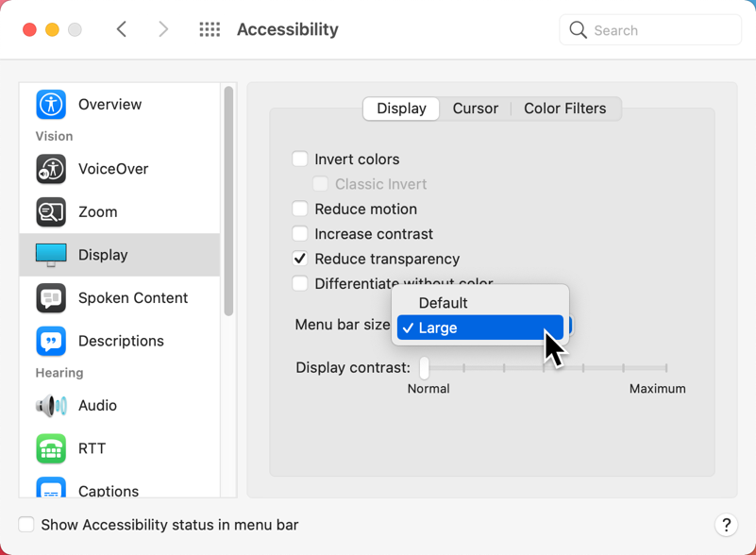756x555 pixels.
Task: Enable Show Accessibility status in menu bar
Action: 26,525
